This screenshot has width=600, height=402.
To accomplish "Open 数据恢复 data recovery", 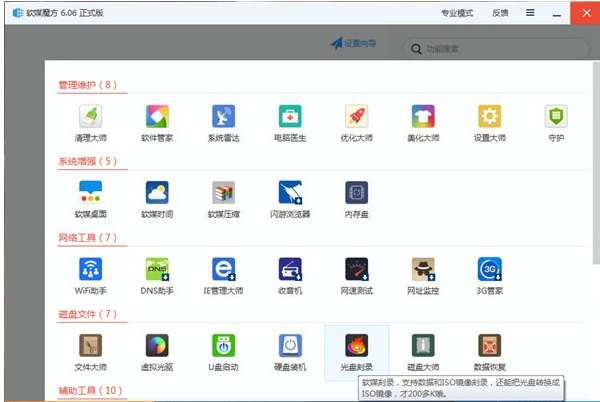I will (489, 345).
